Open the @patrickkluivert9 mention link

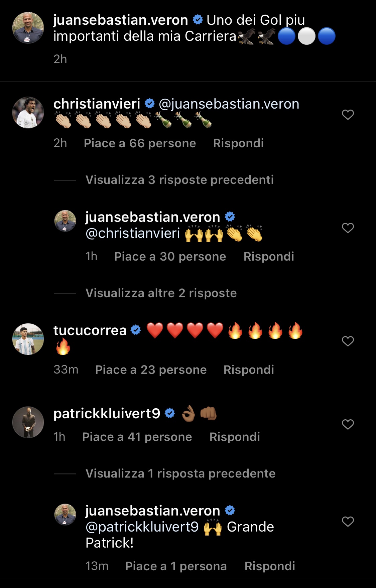point(142,527)
